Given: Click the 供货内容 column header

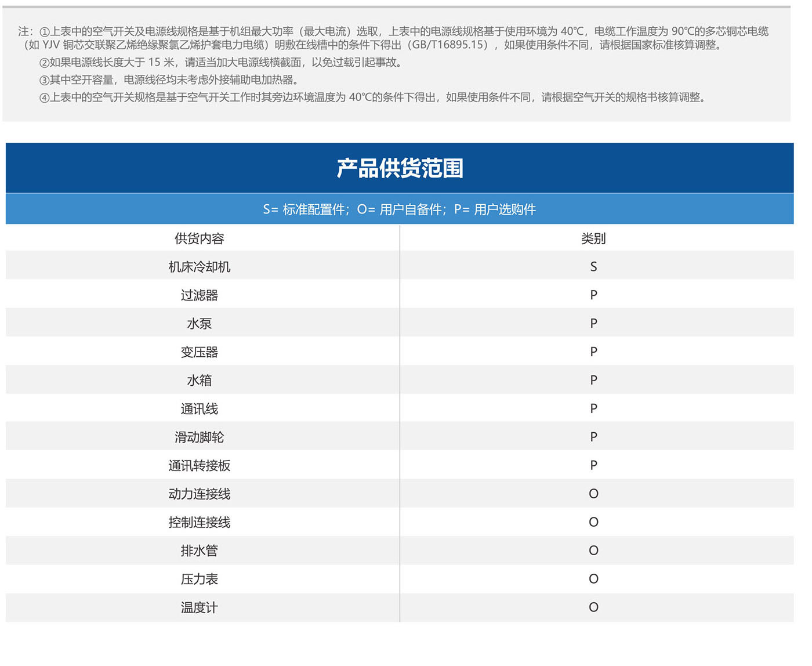Looking at the screenshot, I should click(199, 238).
